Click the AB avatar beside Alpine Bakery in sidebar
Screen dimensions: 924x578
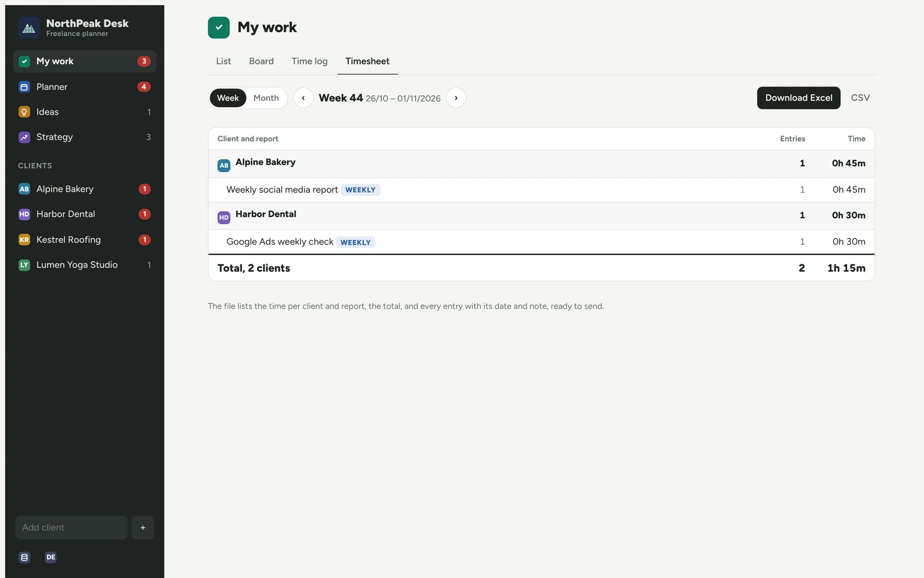coord(24,189)
